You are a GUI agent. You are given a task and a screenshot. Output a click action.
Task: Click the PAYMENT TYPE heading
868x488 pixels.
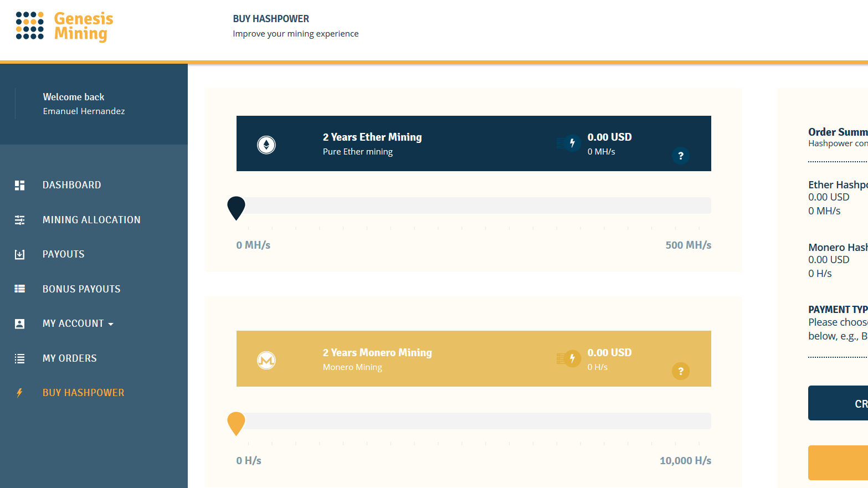point(838,310)
